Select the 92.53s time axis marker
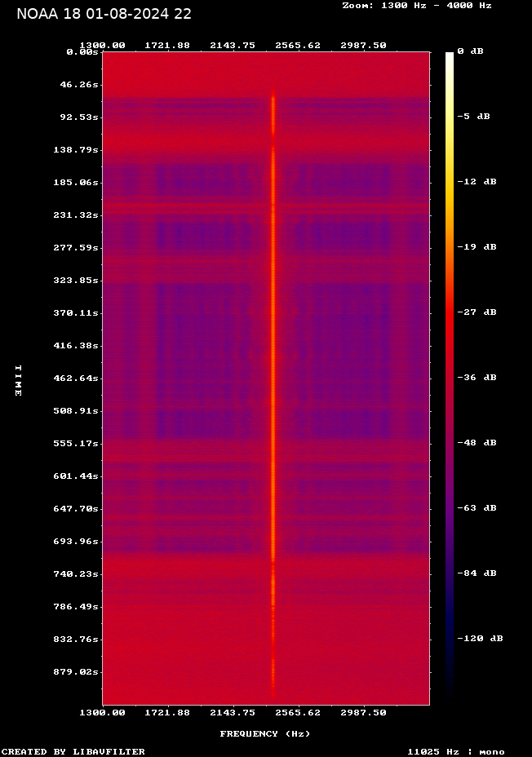Image resolution: width=532 pixels, height=757 pixels. (x=79, y=117)
